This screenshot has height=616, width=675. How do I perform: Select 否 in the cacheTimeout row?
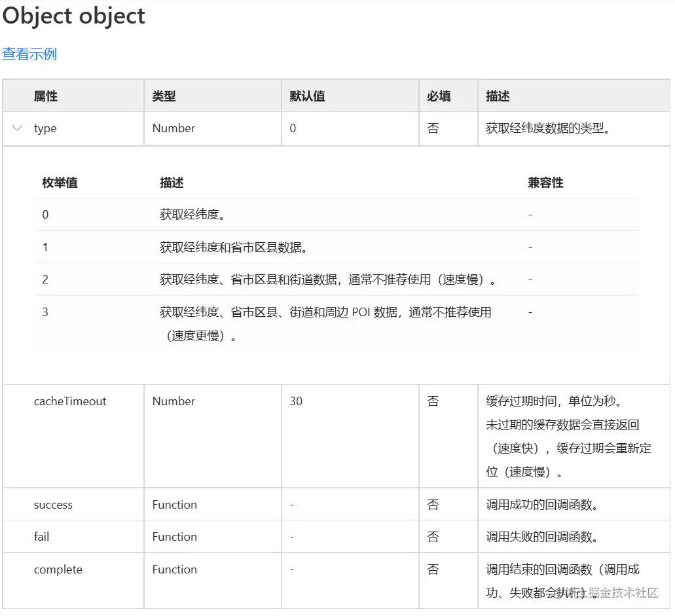pyautogui.click(x=433, y=401)
